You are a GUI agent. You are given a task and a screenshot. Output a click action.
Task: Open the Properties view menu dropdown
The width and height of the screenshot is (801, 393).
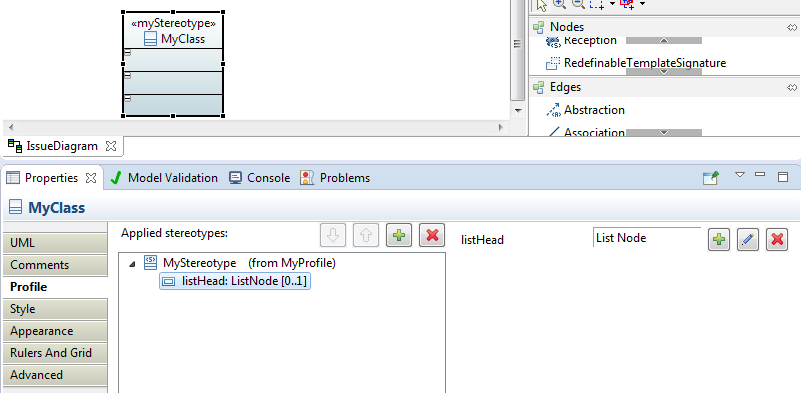coord(740,175)
